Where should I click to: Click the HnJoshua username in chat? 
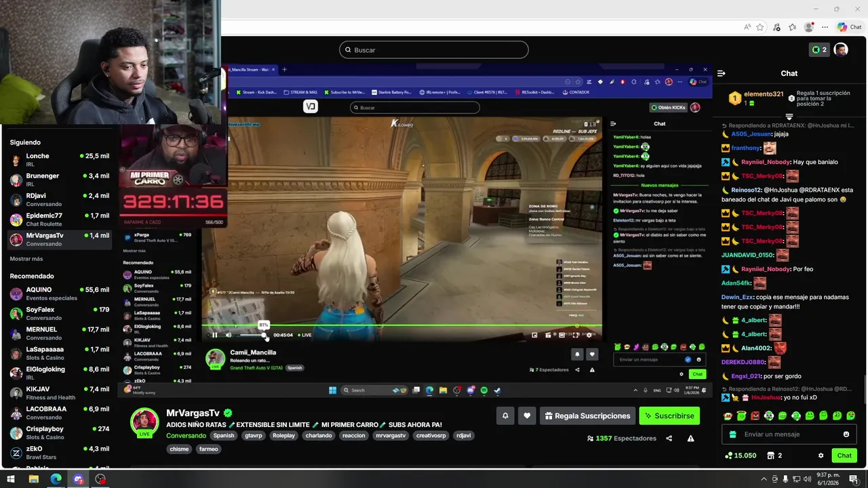[766, 397]
